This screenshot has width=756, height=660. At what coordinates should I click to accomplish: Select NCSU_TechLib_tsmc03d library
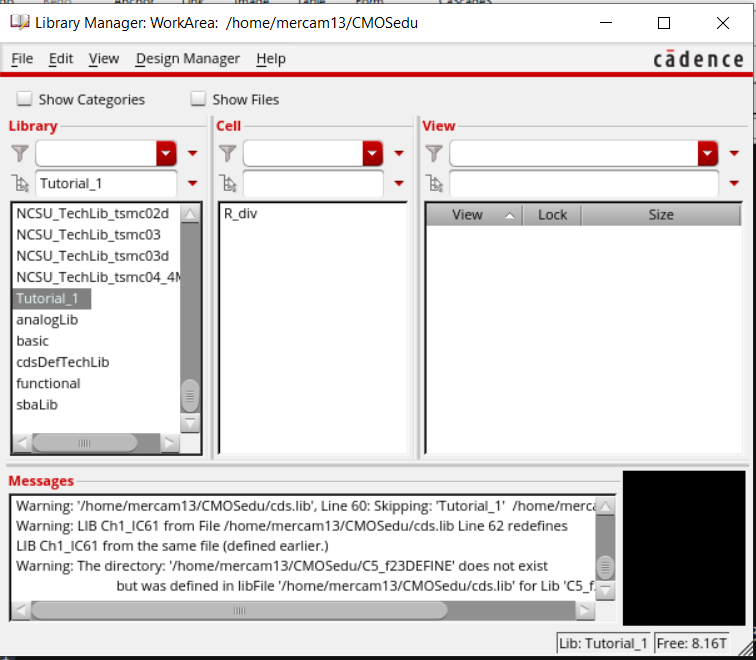tap(93, 256)
